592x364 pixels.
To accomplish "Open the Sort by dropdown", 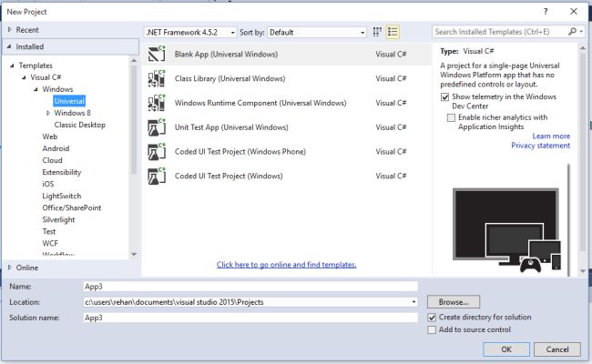I will coord(317,33).
